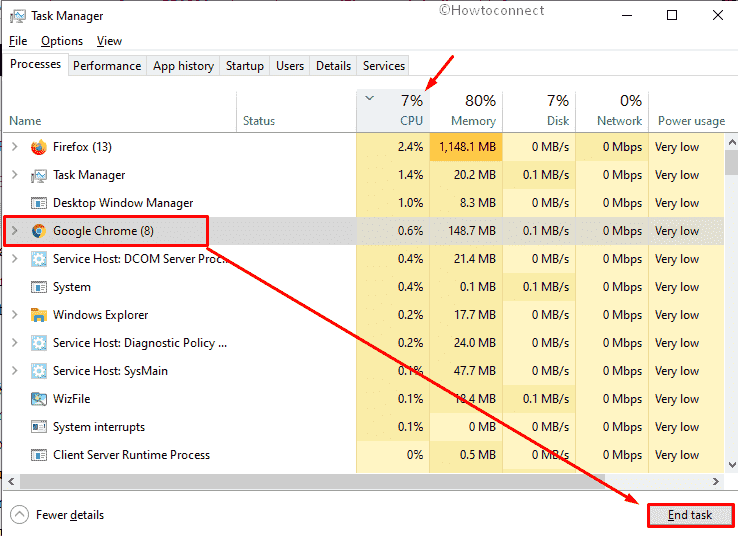This screenshot has height=536, width=738.
Task: Click the horizontal scrollbar right arrow
Action: coord(716,481)
